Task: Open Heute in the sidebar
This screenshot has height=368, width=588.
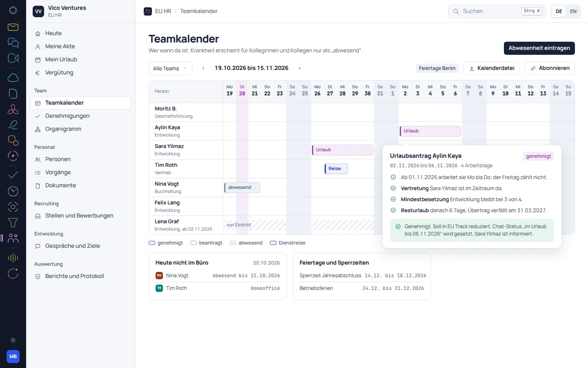Action: click(x=80, y=34)
